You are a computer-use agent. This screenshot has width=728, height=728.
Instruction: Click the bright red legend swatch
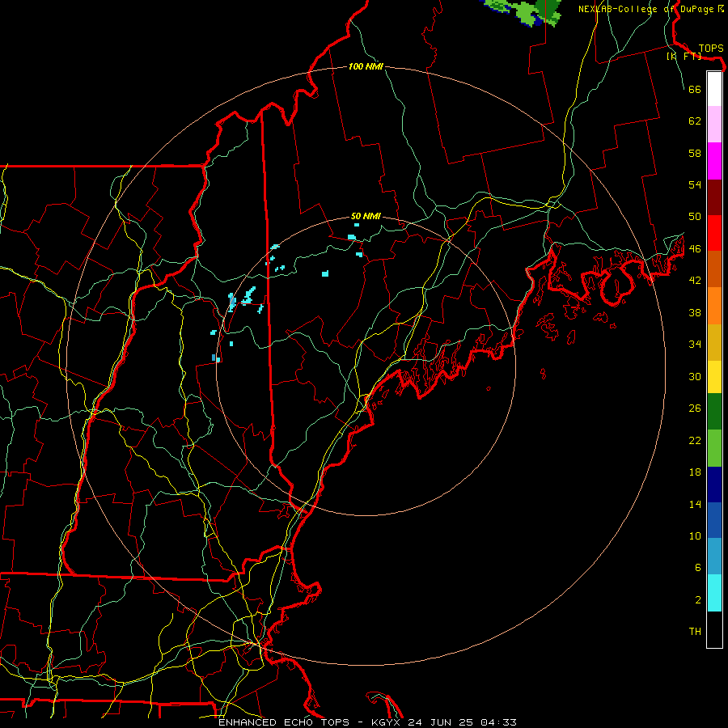pyautogui.click(x=714, y=233)
